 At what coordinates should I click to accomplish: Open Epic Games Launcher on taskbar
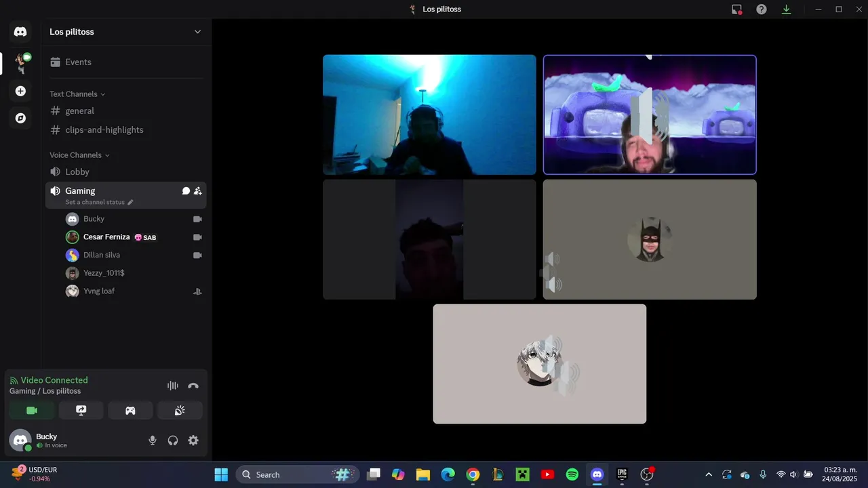click(x=622, y=474)
